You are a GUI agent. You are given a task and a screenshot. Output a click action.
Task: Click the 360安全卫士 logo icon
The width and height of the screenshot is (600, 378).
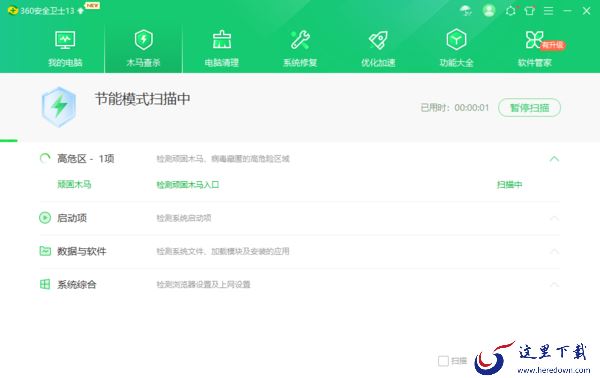13,10
